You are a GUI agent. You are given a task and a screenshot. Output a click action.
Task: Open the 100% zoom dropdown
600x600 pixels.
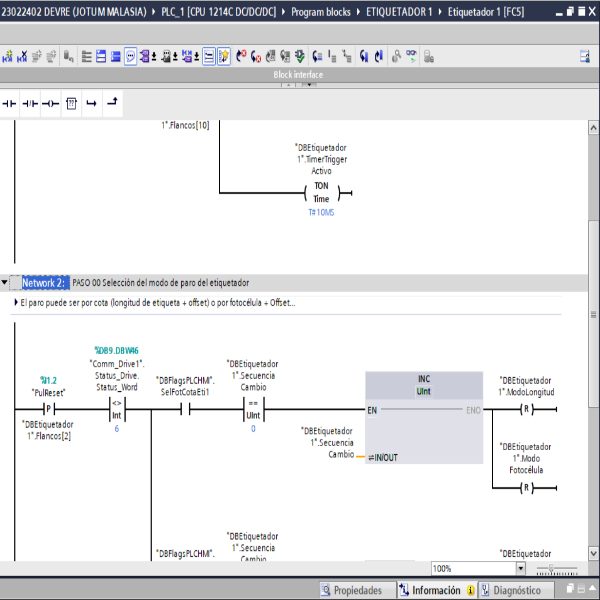(521, 568)
